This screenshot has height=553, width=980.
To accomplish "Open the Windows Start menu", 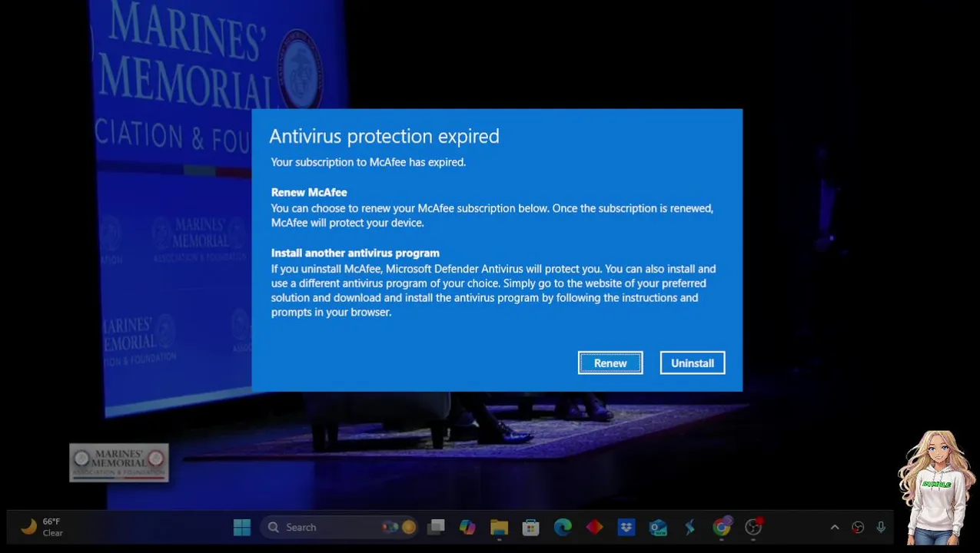I will point(242,527).
